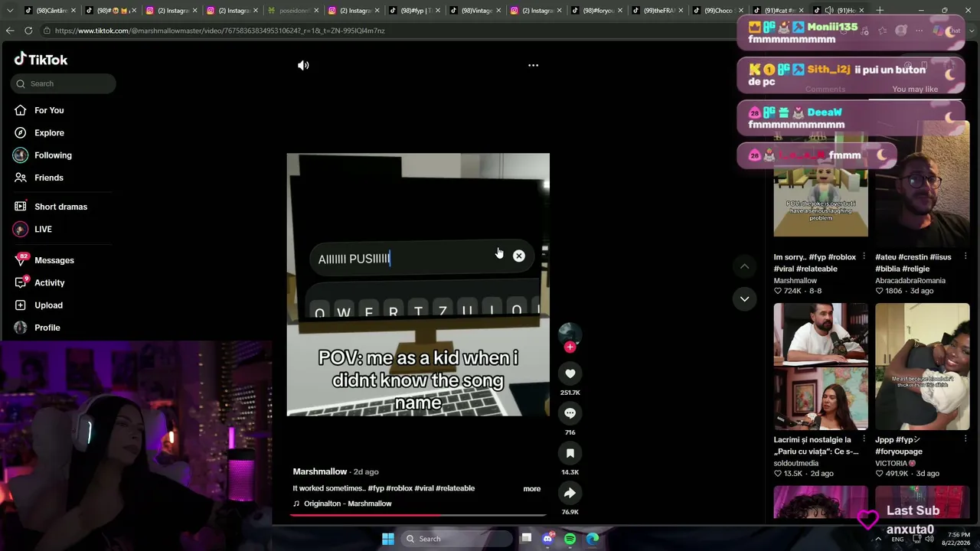Bookmark the video to favorites

point(570,453)
